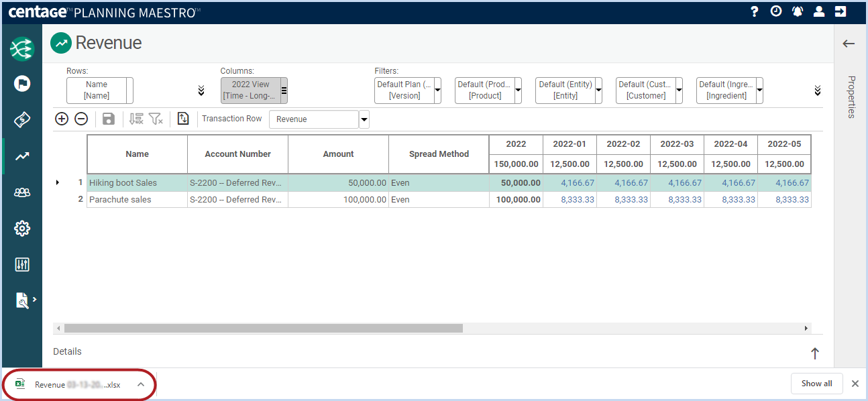The image size is (868, 401).
Task: Click the Parachute sales name cell
Action: 138,199
